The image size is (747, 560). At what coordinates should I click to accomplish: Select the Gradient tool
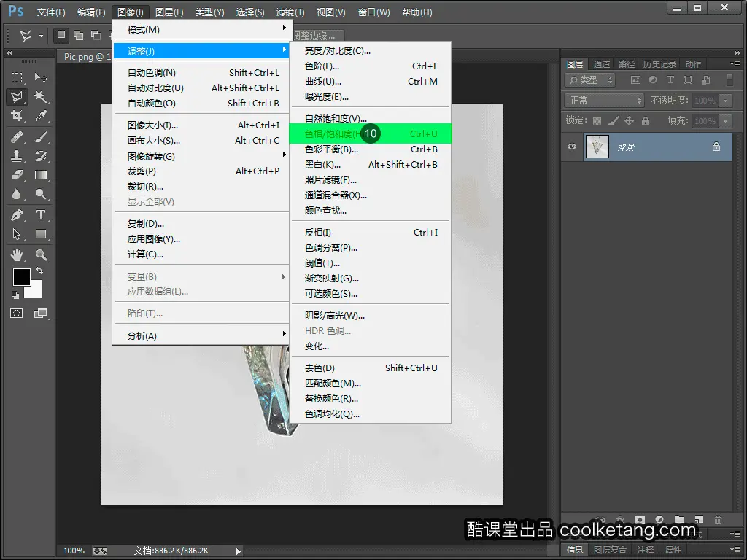pyautogui.click(x=41, y=175)
